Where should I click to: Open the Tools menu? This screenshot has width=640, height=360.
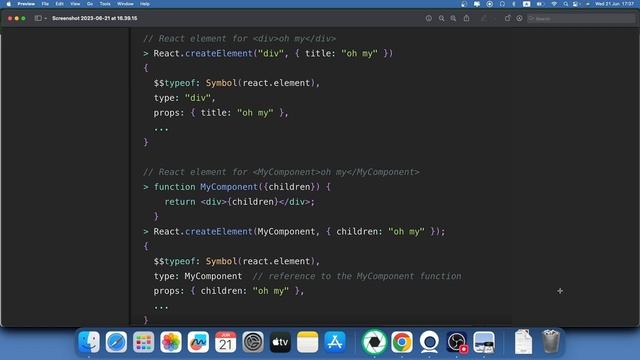pyautogui.click(x=105, y=4)
